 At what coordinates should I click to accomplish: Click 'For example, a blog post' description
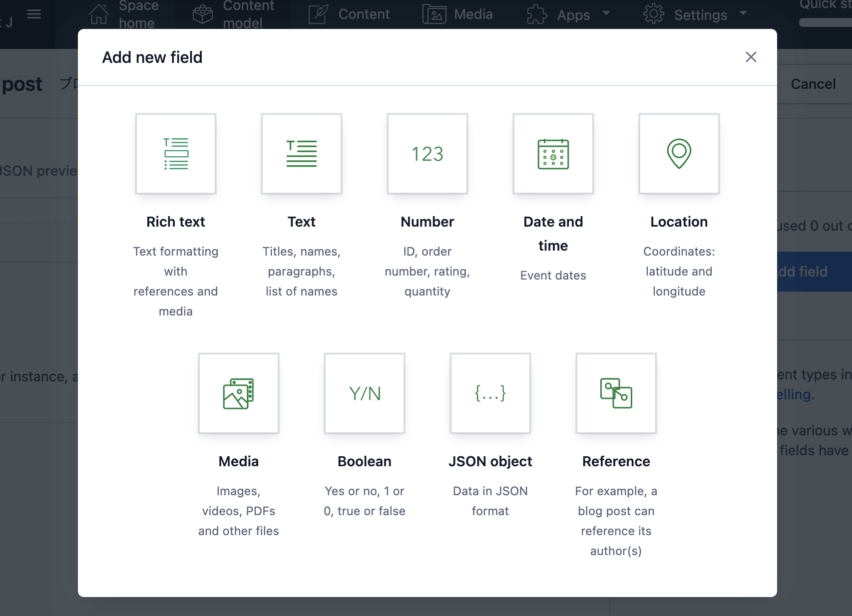(x=616, y=521)
